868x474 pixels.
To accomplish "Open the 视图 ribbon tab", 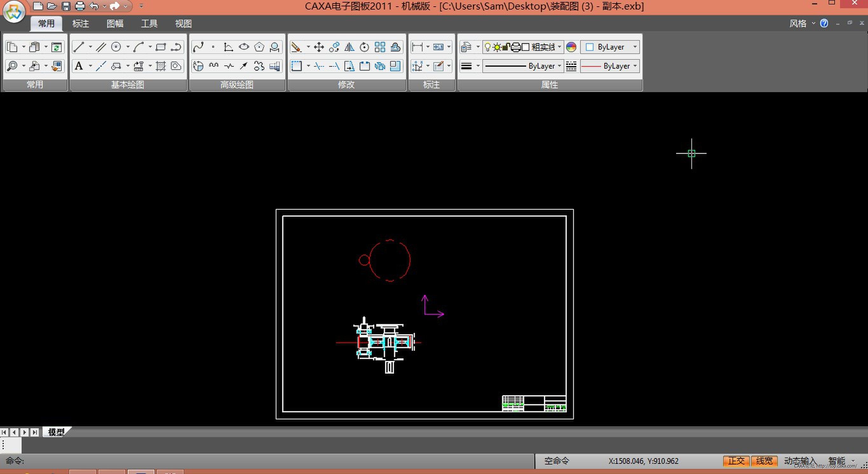I will point(183,24).
